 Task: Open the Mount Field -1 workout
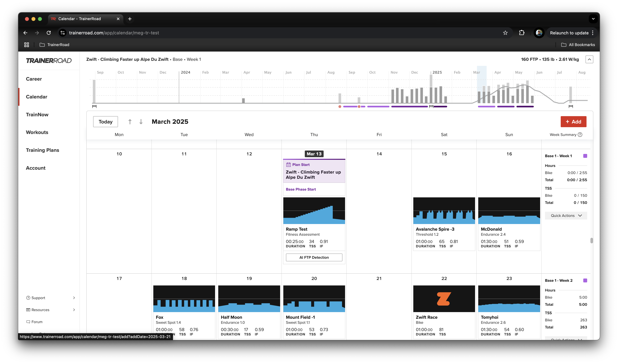[x=314, y=312]
